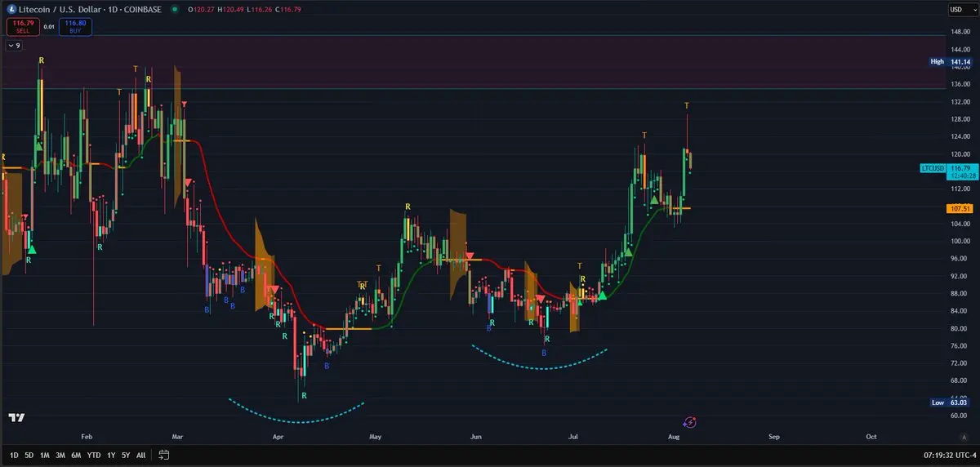
Task: Select the 6M date range
Action: coord(76,455)
